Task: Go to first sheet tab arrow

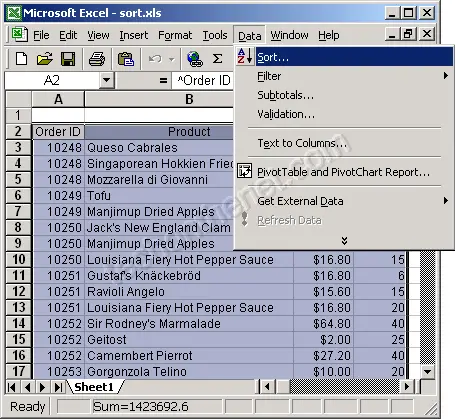Action: click(x=12, y=387)
